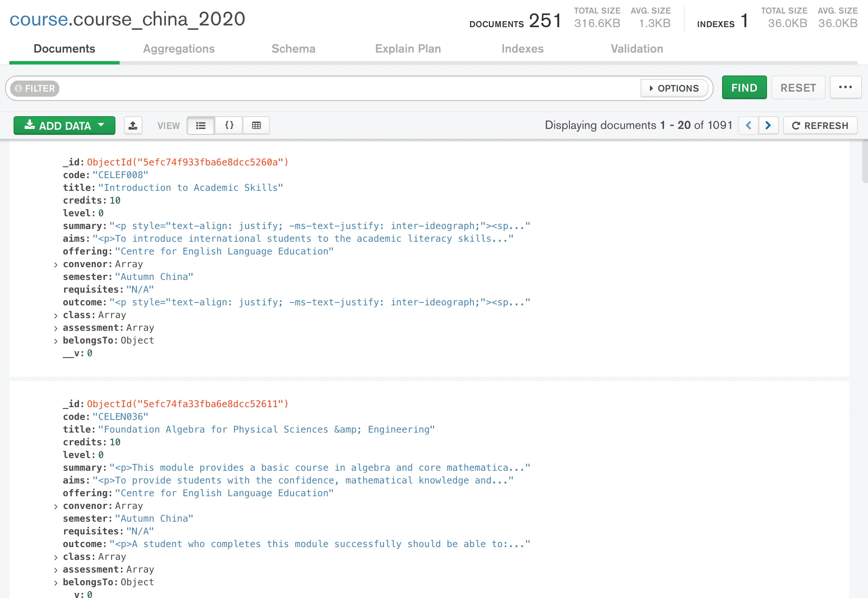
Task: Expand assessment Array in second document
Action: (x=56, y=570)
